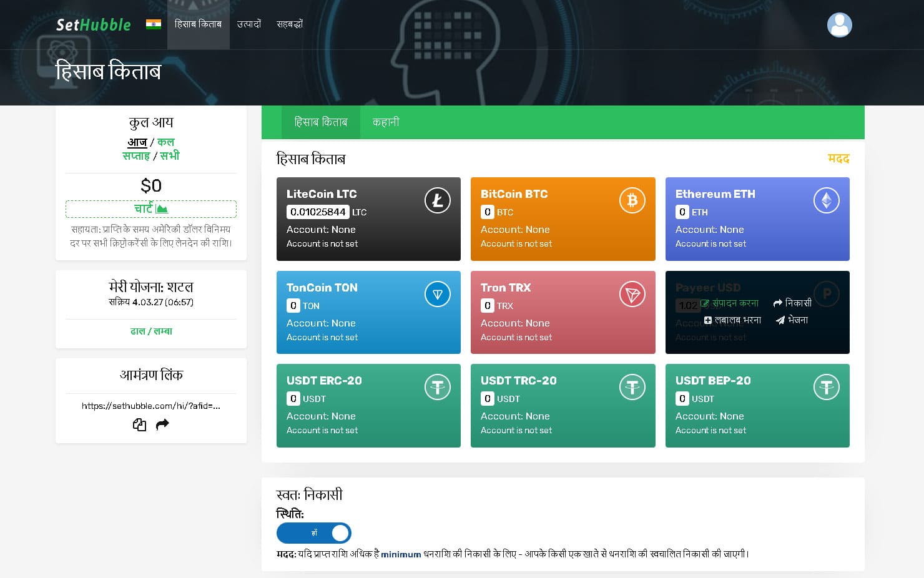Click the LiteCoin LTC coin icon

(x=437, y=201)
